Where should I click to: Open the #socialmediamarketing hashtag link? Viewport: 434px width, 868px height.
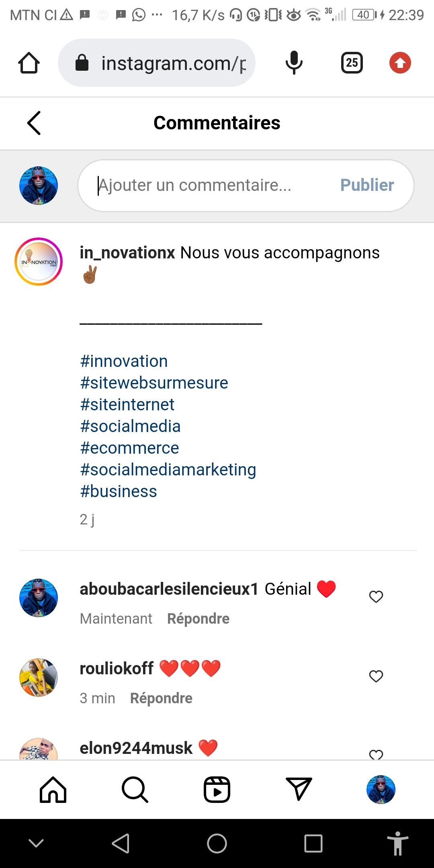coord(168,470)
